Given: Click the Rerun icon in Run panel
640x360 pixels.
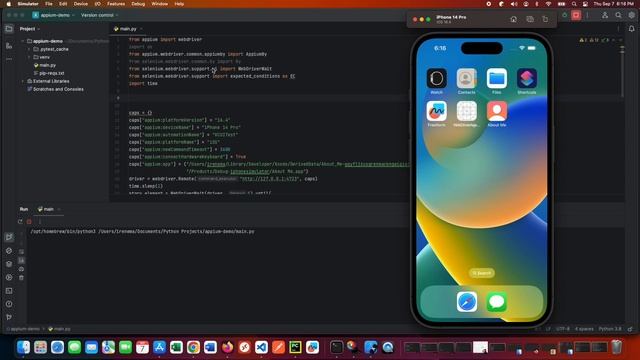Looking at the screenshot, I should [x=20, y=222].
